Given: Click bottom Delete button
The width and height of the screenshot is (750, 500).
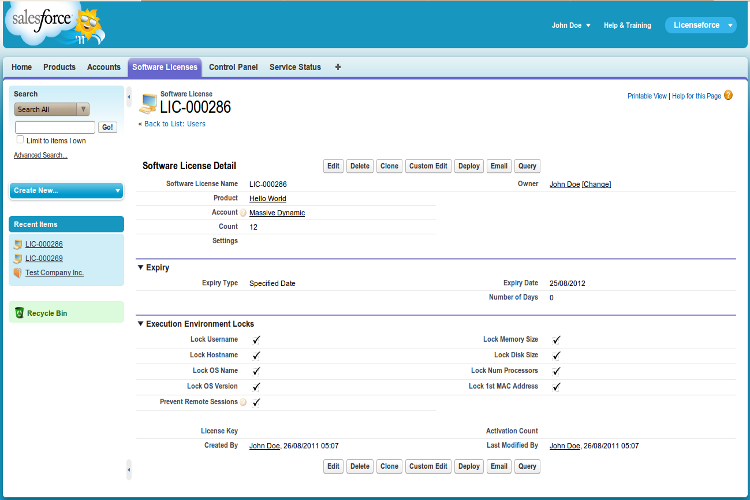Looking at the screenshot, I should (360, 467).
